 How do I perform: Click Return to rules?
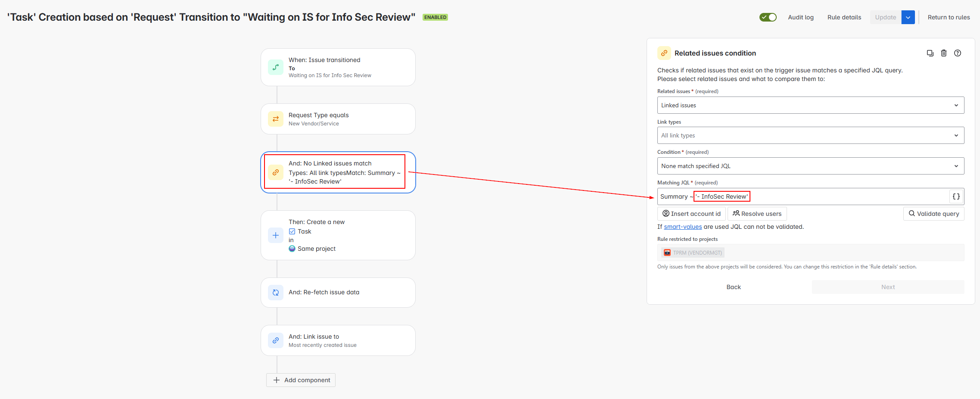coord(949,17)
